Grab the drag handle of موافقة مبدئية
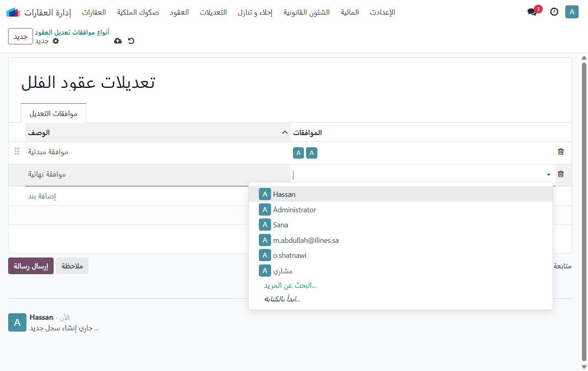 (x=17, y=151)
